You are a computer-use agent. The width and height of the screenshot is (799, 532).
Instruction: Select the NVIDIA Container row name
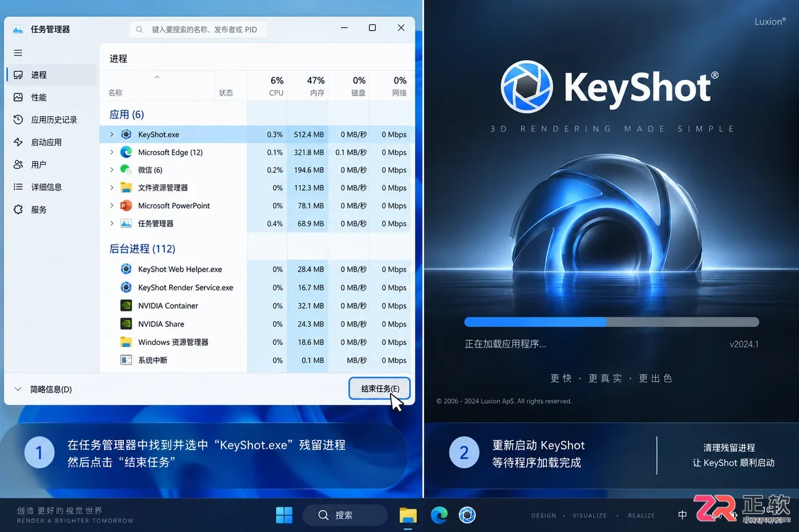pyautogui.click(x=168, y=306)
